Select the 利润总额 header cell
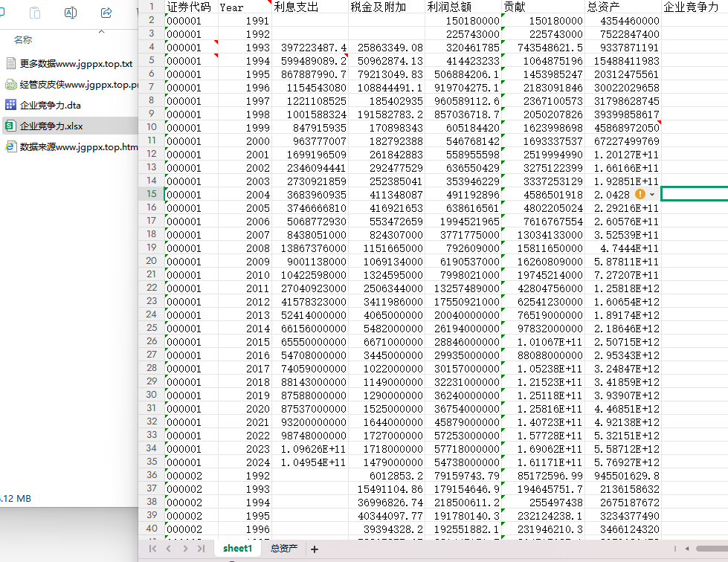Viewport: 728px width, 562px height. 463,7
